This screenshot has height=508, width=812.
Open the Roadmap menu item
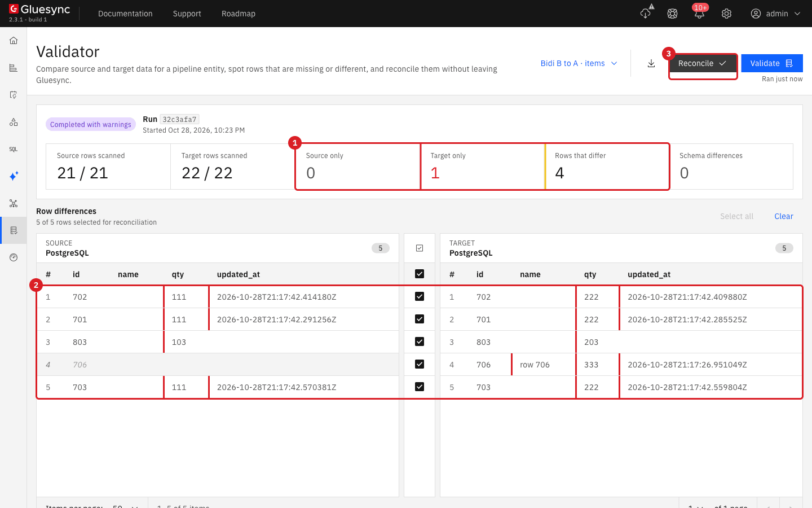[x=239, y=14]
